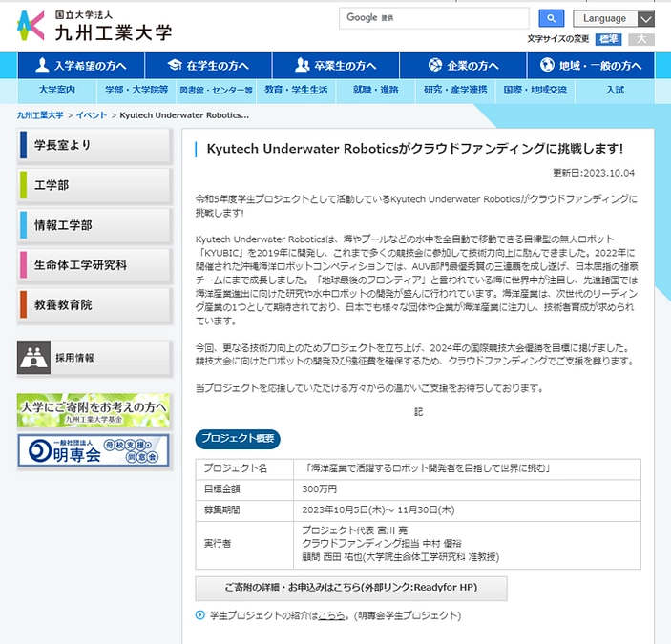Select 教育・学生生活 menu item
The height and width of the screenshot is (644, 671).
(296, 90)
